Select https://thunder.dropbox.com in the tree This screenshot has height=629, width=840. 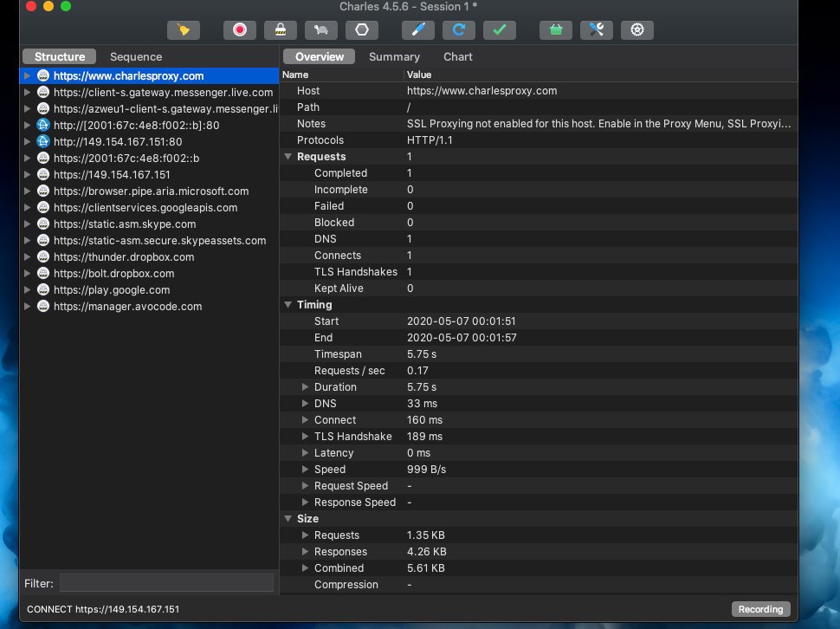[x=124, y=257]
